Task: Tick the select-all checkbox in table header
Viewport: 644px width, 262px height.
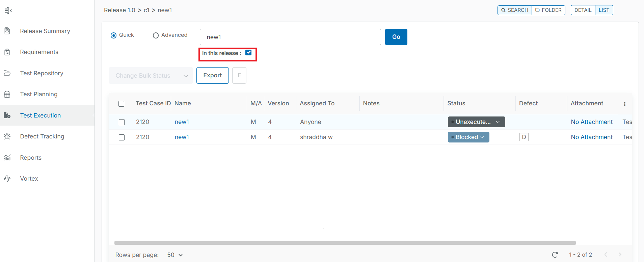Action: pyautogui.click(x=122, y=104)
